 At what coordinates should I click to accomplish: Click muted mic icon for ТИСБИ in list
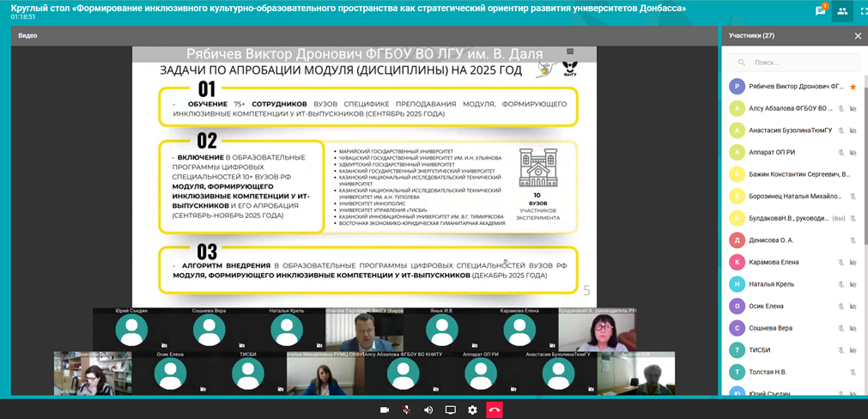click(x=841, y=349)
